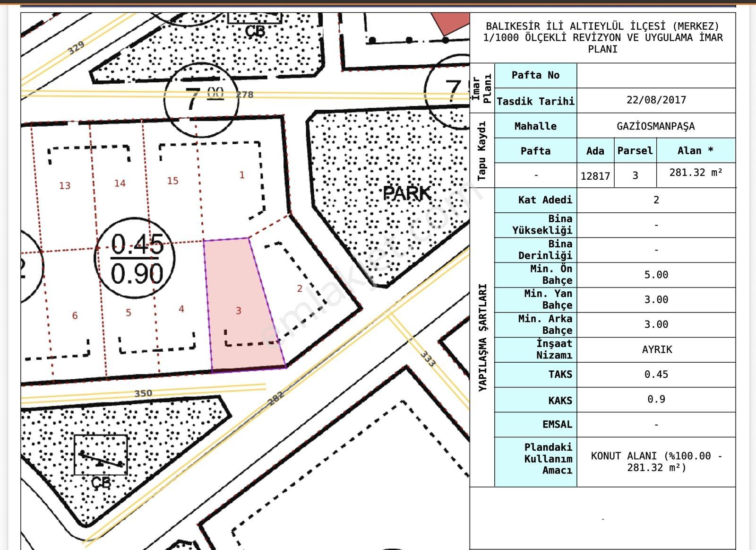Select parcel 2 on the map

tap(300, 288)
